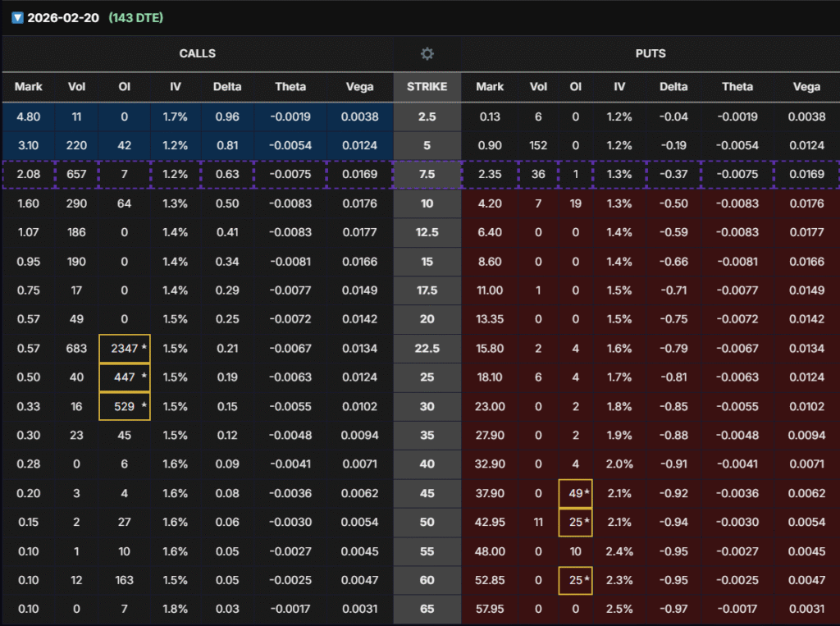Select the 7.5 strike price cell
This screenshot has width=840, height=626.
(x=427, y=175)
